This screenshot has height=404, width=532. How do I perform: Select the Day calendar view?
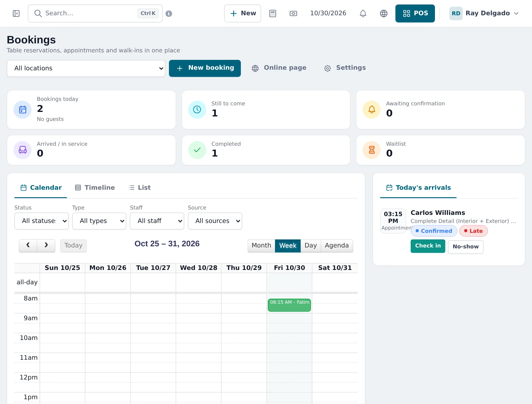pyautogui.click(x=311, y=246)
